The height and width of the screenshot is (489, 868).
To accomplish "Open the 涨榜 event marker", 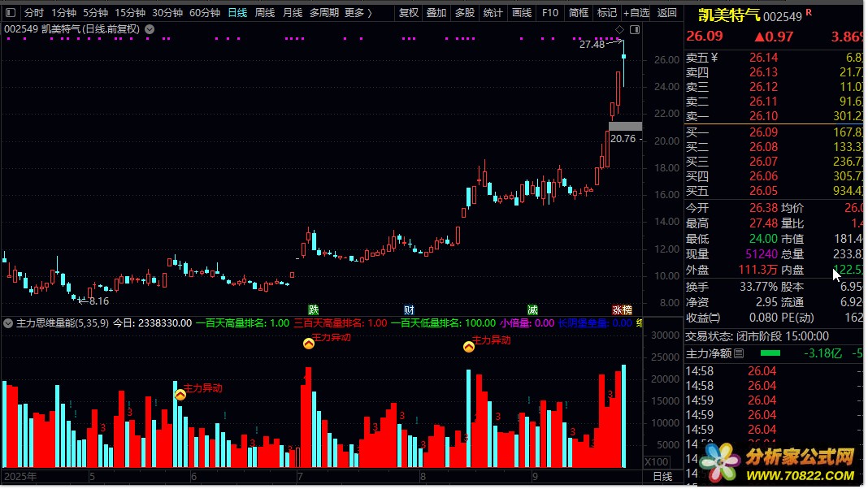I will [622, 309].
